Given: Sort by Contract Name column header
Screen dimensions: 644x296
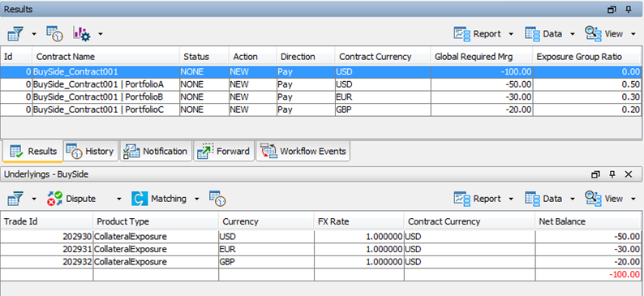Looking at the screenshot, I should pyautogui.click(x=105, y=57).
